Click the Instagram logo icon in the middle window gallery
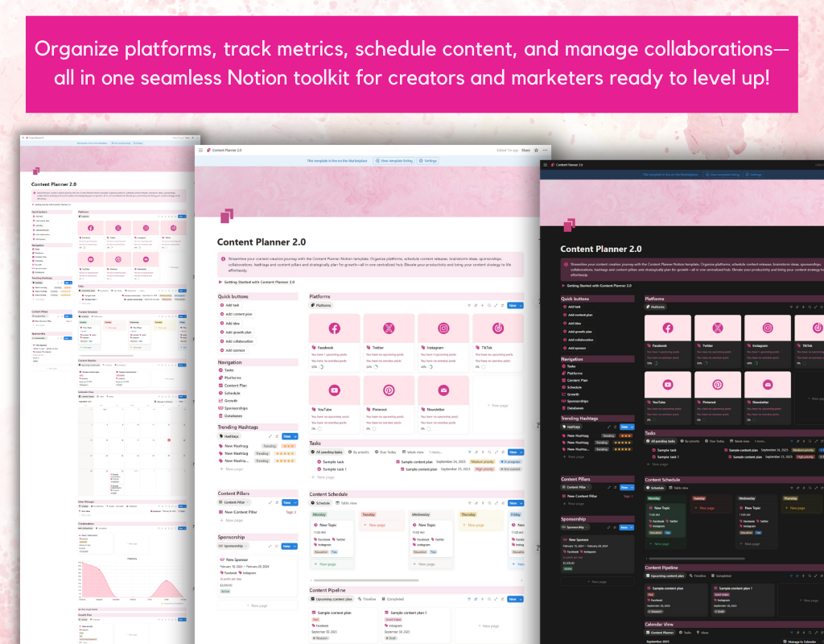The image size is (824, 644). tap(443, 328)
